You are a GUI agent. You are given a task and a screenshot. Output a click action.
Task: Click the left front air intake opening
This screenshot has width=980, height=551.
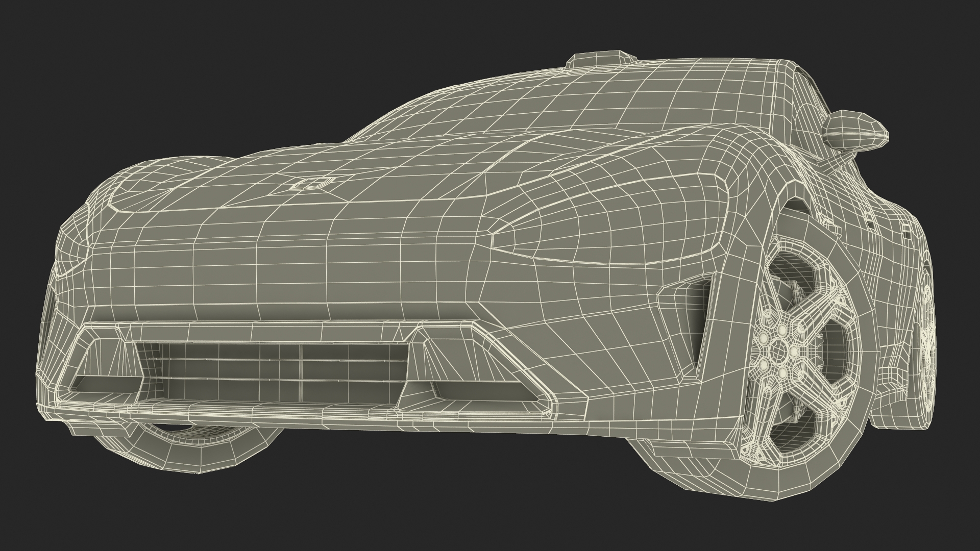coord(105,383)
